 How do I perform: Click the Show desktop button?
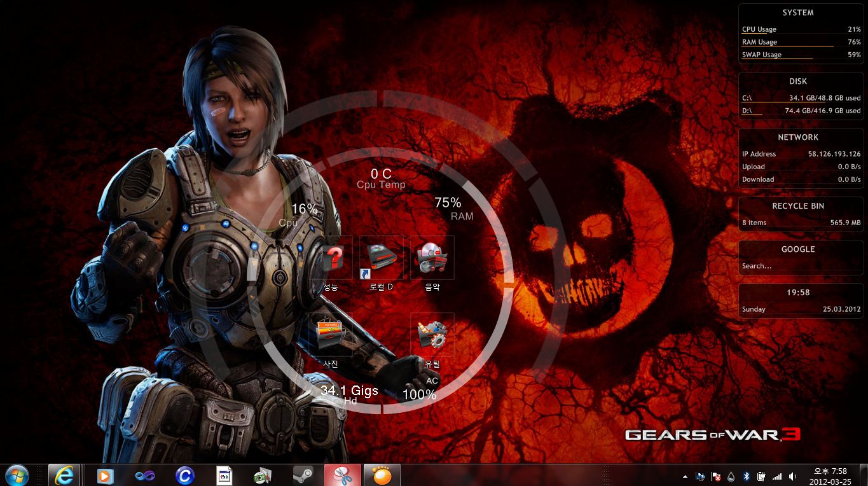click(863, 475)
